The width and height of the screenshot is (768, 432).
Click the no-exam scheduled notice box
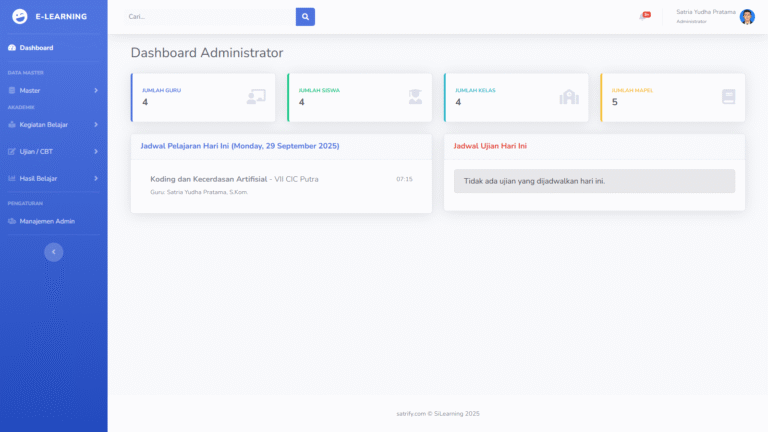(594, 181)
